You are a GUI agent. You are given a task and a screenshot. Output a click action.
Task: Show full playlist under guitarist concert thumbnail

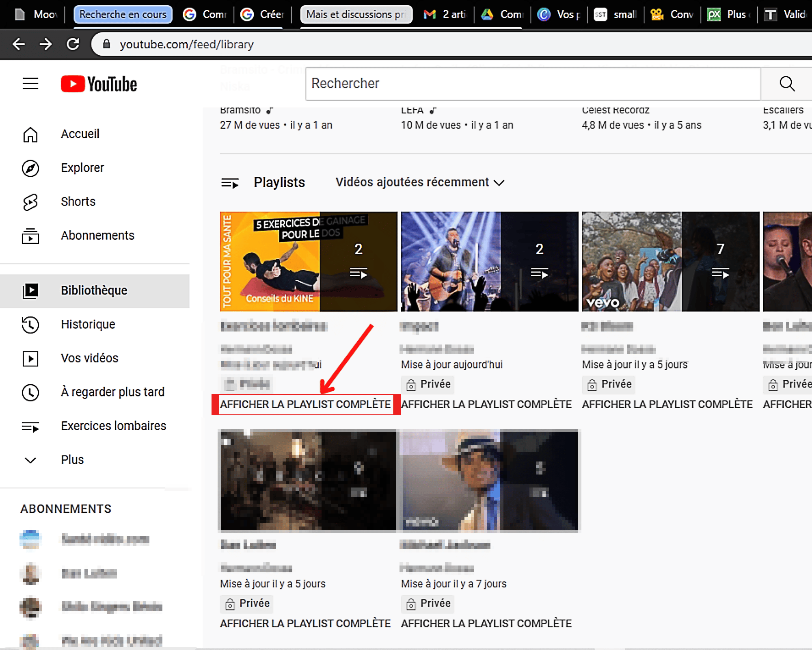tap(486, 405)
